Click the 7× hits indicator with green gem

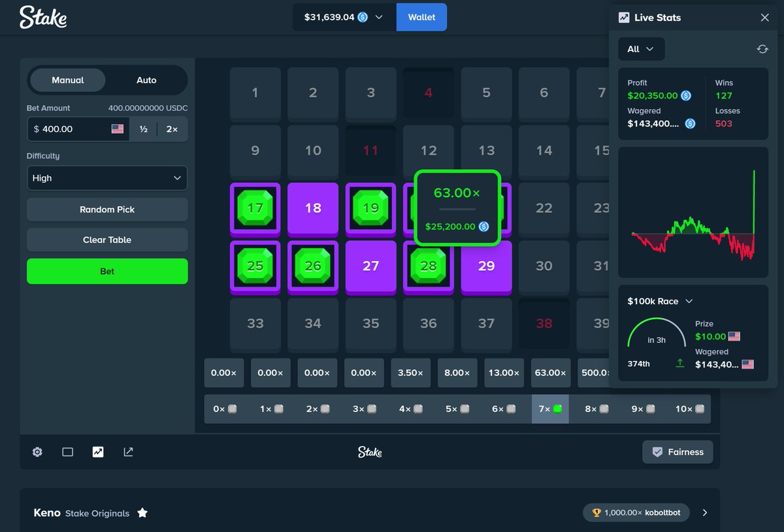[550, 409]
